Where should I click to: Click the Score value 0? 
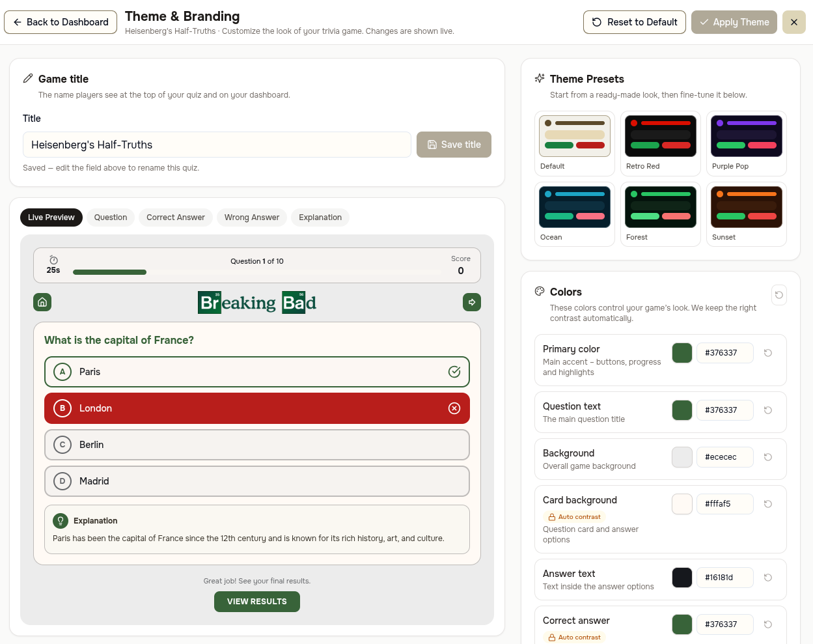pos(461,271)
